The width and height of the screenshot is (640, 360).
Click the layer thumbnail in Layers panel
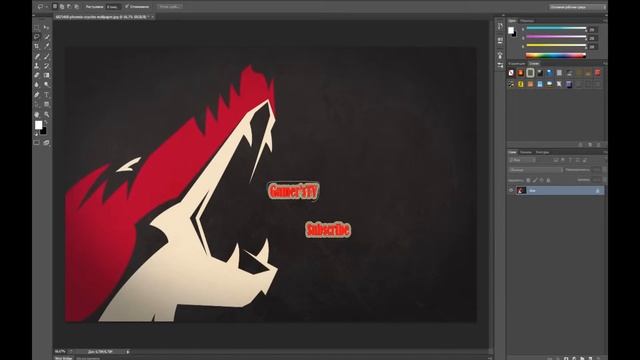tap(521, 190)
